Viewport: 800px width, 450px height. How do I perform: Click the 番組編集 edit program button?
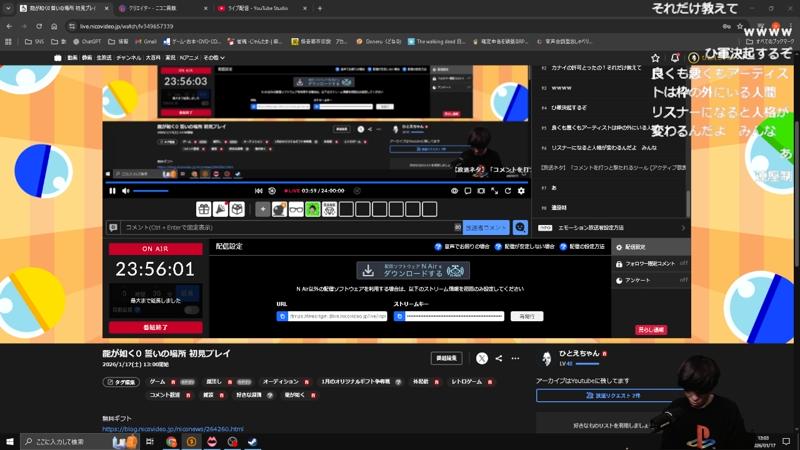point(446,358)
